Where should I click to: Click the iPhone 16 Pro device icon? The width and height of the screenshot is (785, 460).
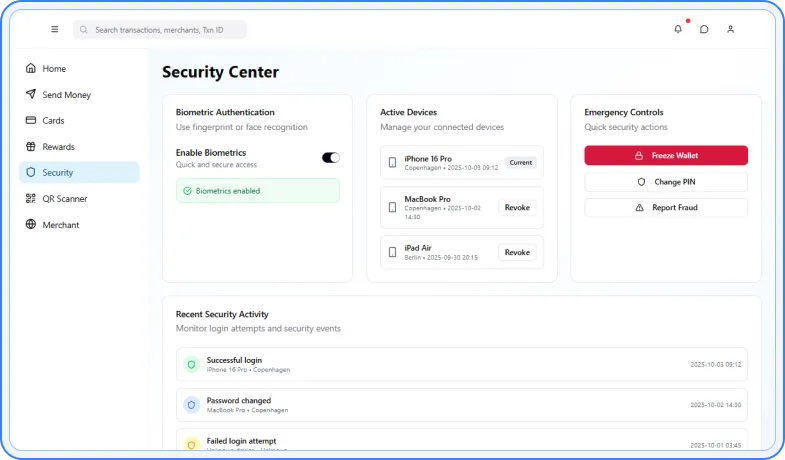point(393,163)
